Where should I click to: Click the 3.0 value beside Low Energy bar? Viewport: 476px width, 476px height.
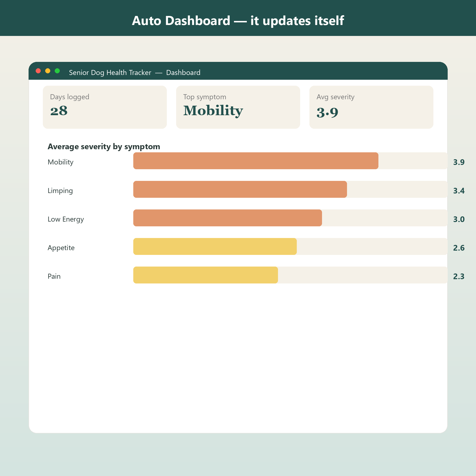click(459, 219)
